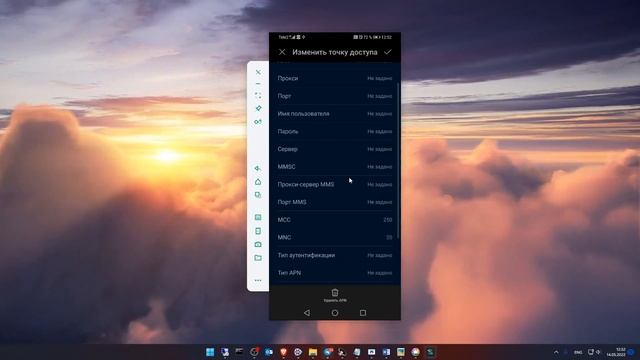This screenshot has width=640, height=360.
Task: Click the close X icon in mirror sidebar
Action: (x=258, y=72)
